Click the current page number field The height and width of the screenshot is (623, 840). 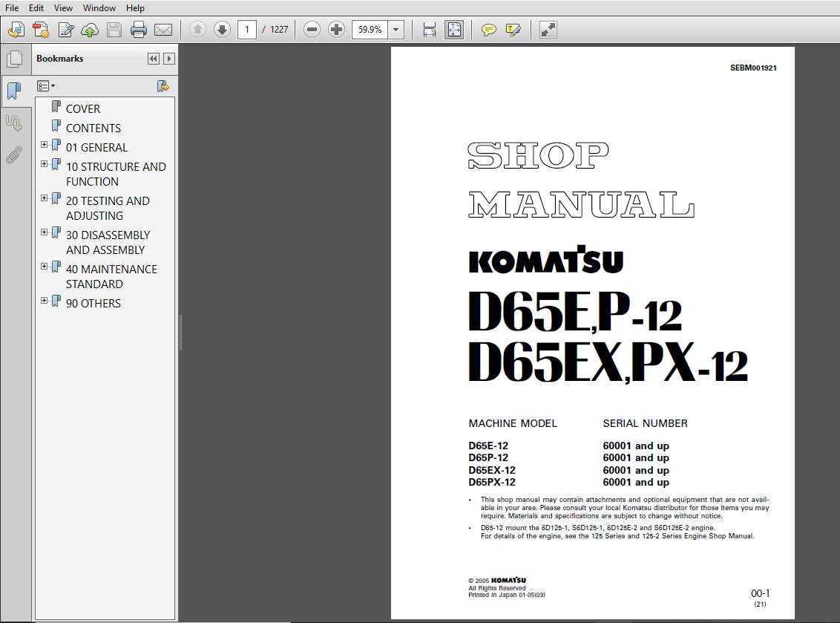[247, 30]
